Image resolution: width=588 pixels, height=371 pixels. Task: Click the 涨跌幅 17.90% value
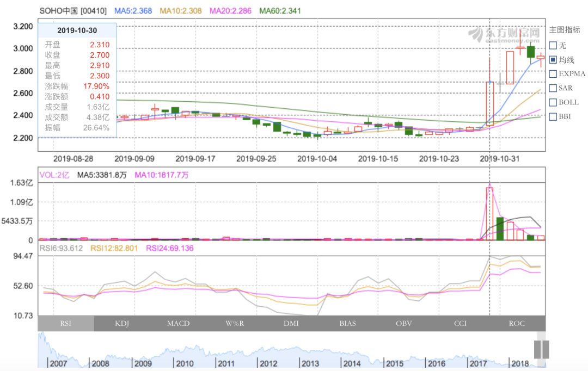pyautogui.click(x=96, y=86)
